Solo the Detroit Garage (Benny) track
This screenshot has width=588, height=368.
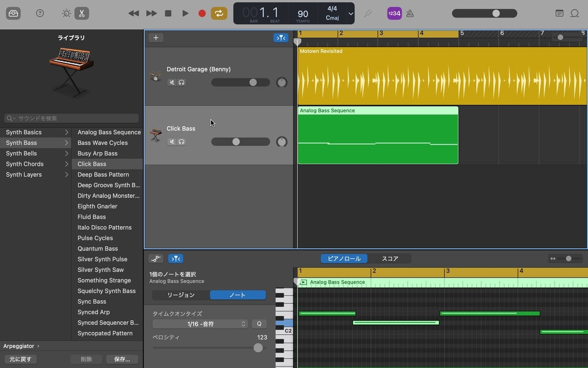tap(181, 82)
